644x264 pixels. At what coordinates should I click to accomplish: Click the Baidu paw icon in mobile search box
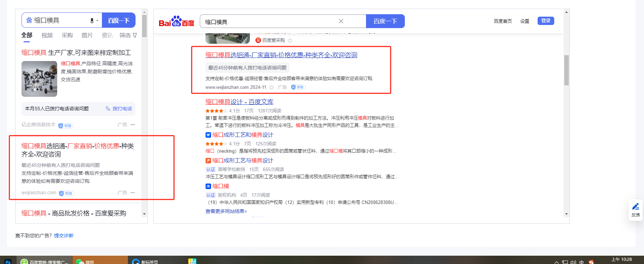29,20
